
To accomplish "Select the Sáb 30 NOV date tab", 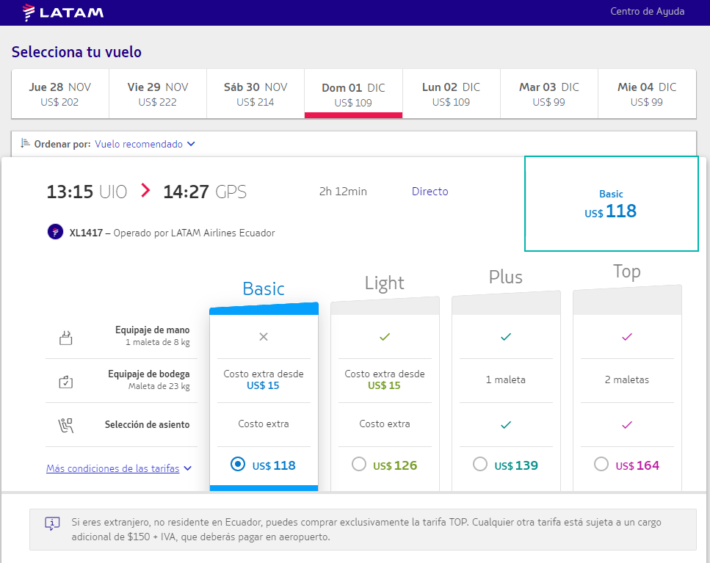I will 255,94.
